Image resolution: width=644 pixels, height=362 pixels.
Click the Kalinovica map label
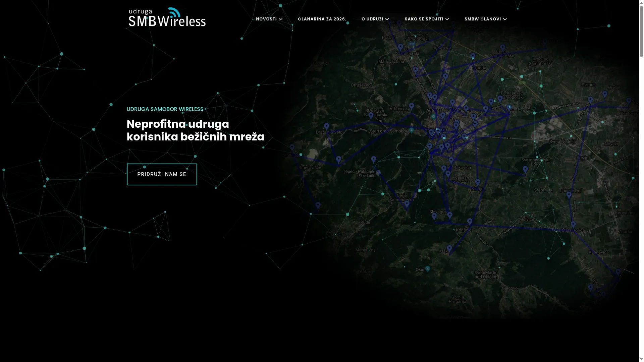(x=599, y=252)
